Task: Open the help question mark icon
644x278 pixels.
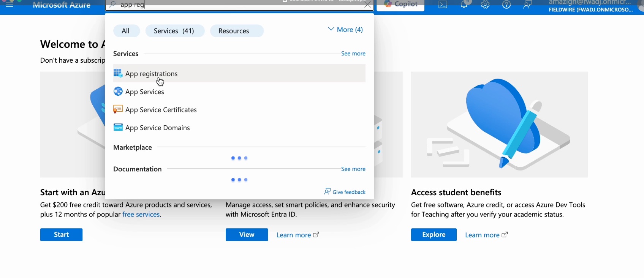Action: point(506,5)
